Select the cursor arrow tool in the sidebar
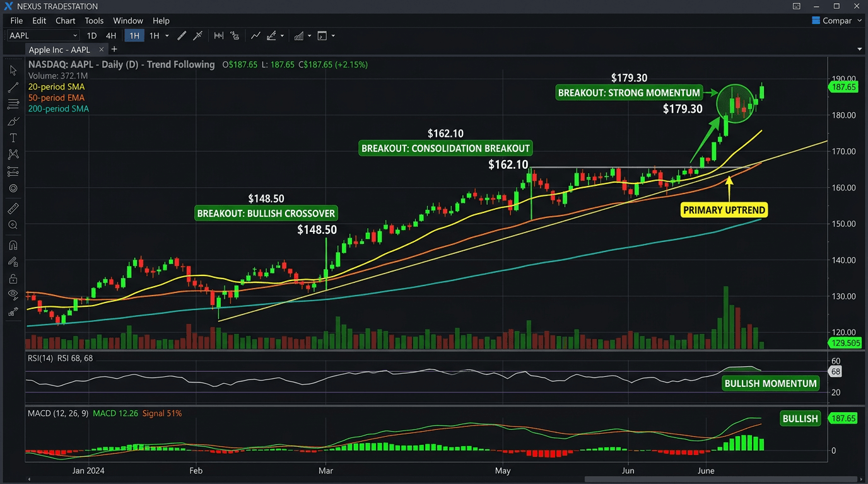The image size is (868, 484). [13, 71]
